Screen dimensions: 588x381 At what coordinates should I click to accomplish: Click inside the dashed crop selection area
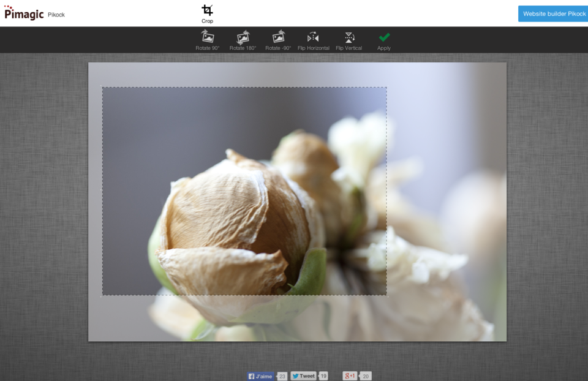click(x=244, y=190)
